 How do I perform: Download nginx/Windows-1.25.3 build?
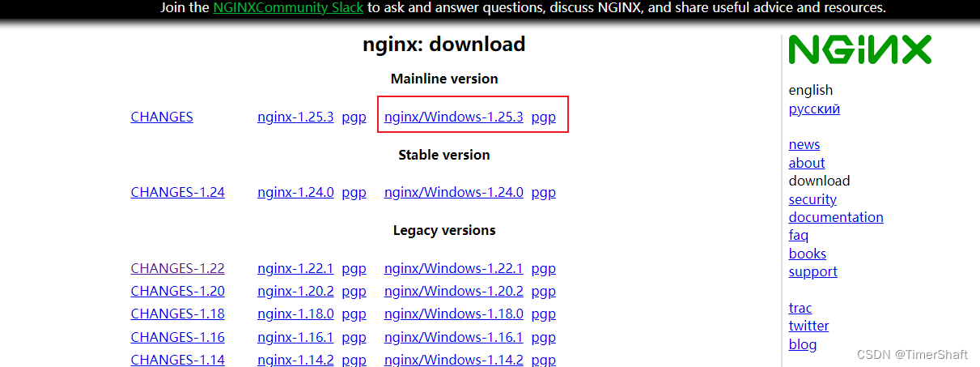point(454,117)
